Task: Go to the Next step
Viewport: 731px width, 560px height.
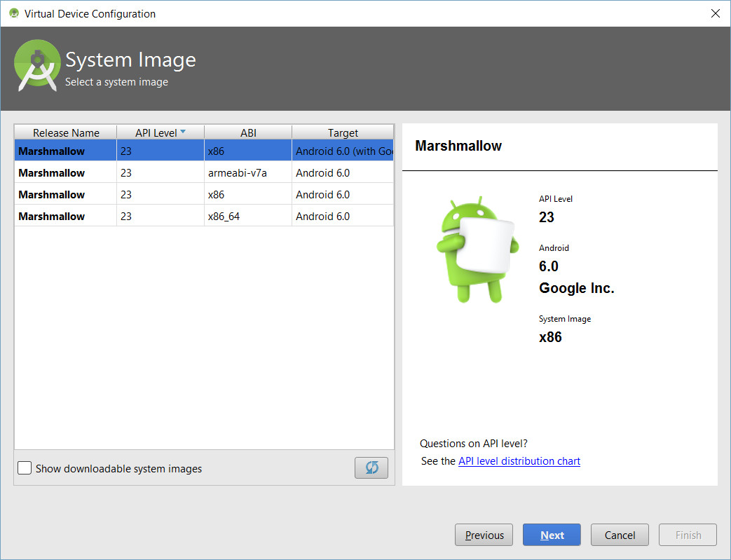Action: (552, 535)
